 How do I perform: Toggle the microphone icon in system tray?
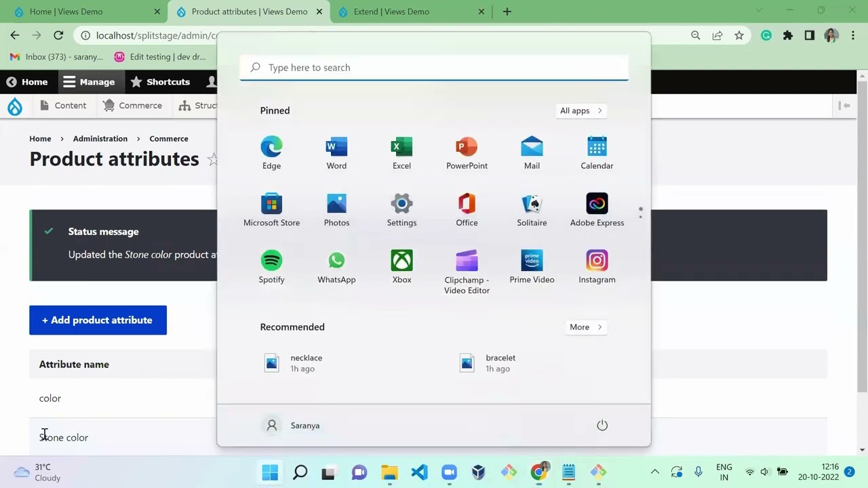coord(698,472)
